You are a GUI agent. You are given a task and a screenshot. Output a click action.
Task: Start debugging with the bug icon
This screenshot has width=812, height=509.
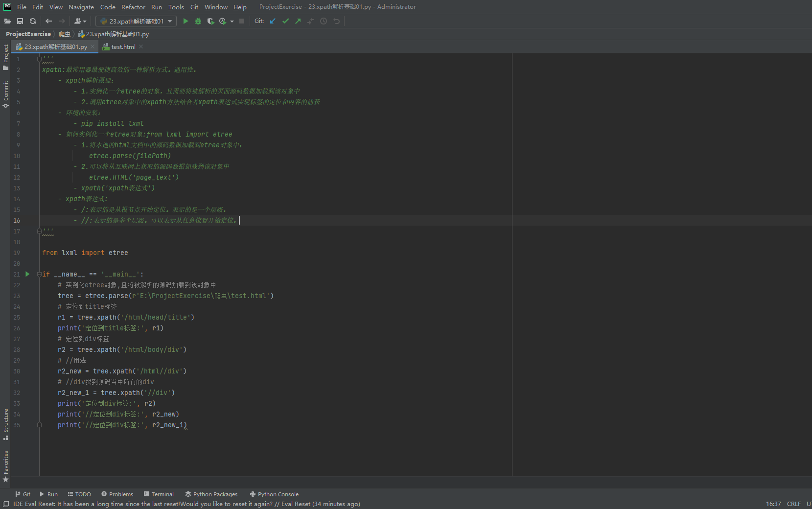point(198,21)
